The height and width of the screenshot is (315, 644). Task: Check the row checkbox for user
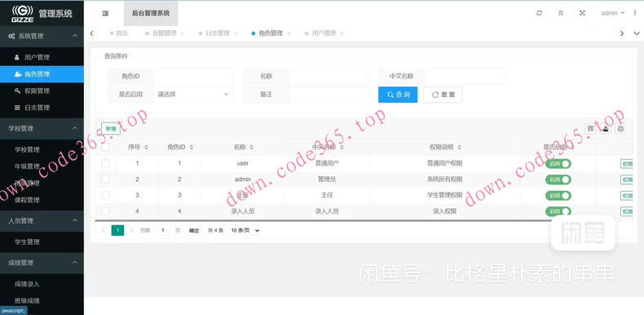click(x=105, y=163)
